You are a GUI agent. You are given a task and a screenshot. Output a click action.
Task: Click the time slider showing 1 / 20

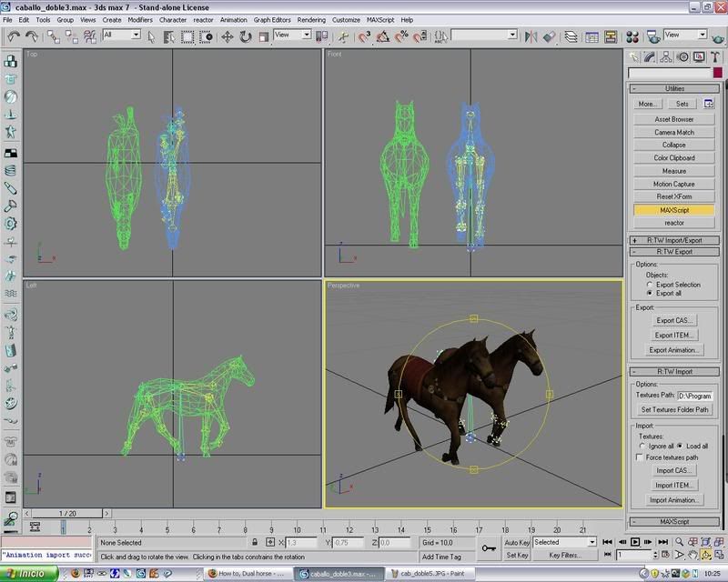pyautogui.click(x=67, y=513)
